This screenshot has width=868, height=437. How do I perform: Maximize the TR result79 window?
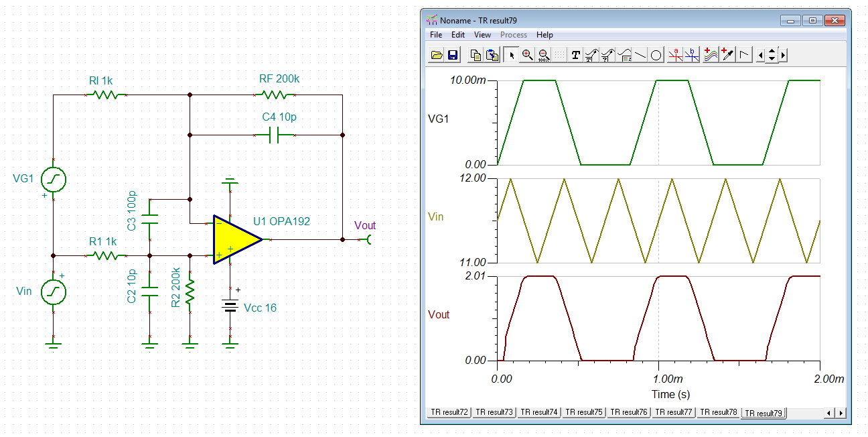pyautogui.click(x=812, y=20)
